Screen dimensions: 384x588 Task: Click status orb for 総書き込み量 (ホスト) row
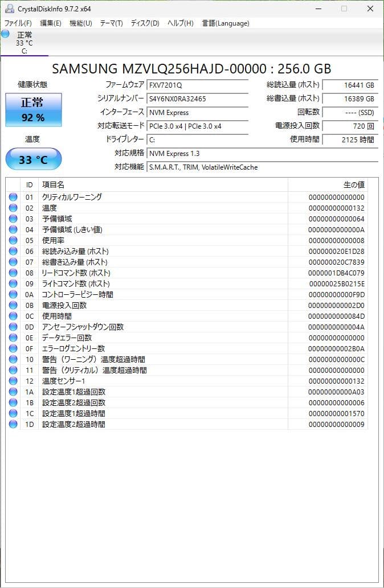pos(13,262)
